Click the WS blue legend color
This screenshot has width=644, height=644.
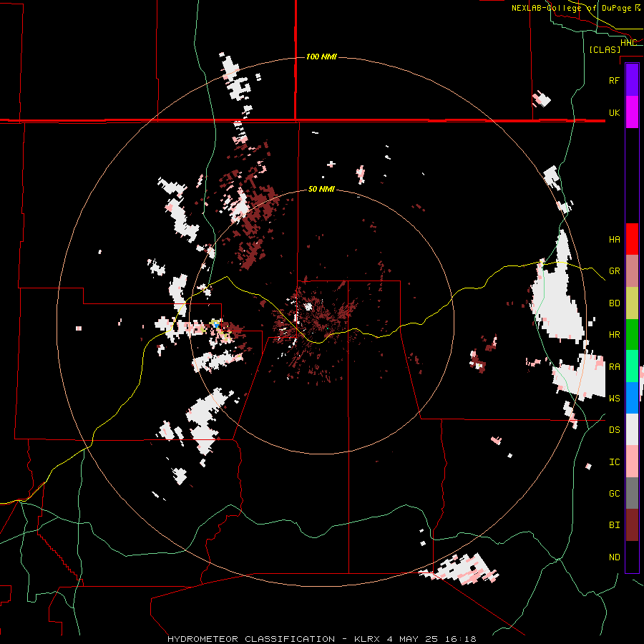632,398
